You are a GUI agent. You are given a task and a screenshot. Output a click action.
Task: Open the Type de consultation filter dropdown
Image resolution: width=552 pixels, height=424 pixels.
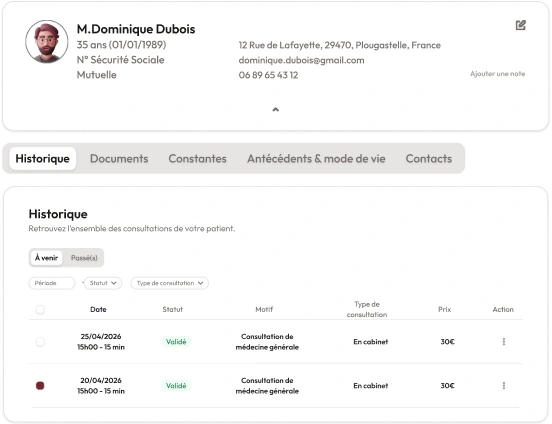[170, 283]
